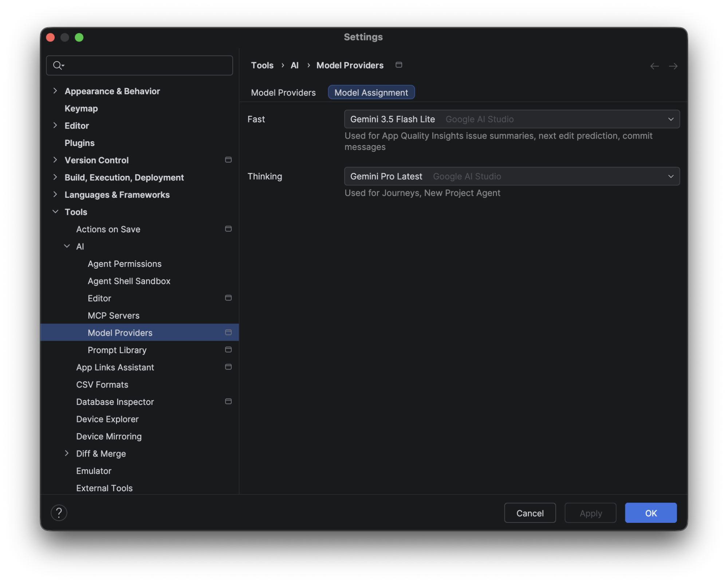Screen dimensions: 728x584
Task: Select External Tools
Action: point(105,488)
